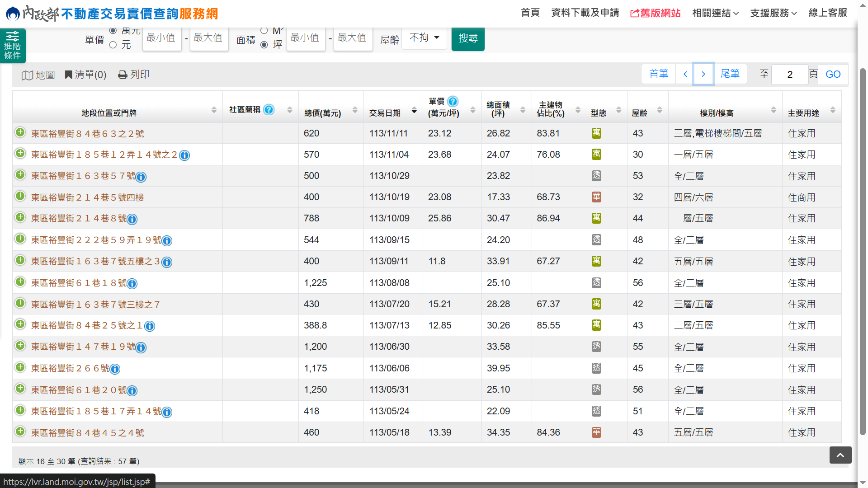Expand row 東區裕豐街214巷5號四樓 plus icon
The width and height of the screenshot is (868, 488).
coord(20,196)
